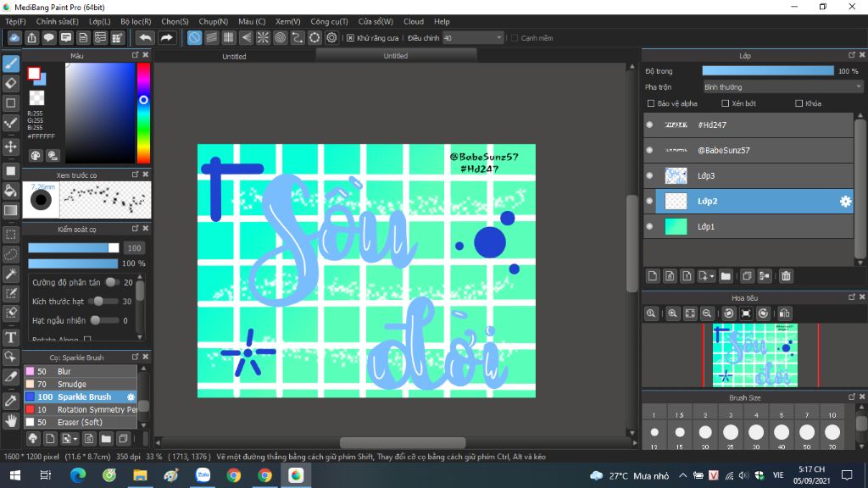Select the Move tool with four arrows
The width and height of the screenshot is (868, 488).
[10, 147]
